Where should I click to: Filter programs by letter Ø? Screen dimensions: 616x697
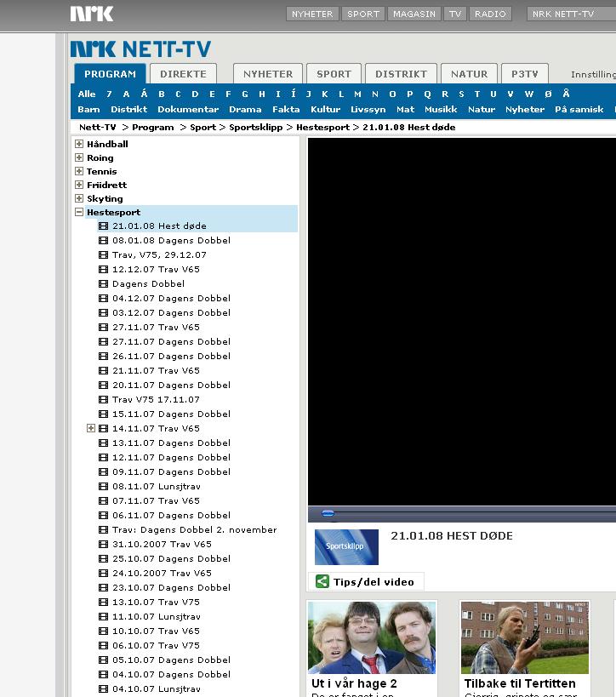pos(548,94)
